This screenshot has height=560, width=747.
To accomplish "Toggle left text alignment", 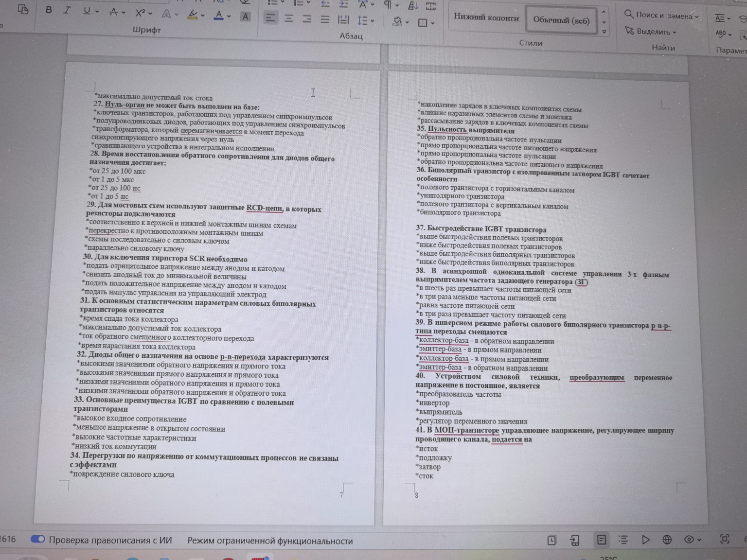I will 270,18.
